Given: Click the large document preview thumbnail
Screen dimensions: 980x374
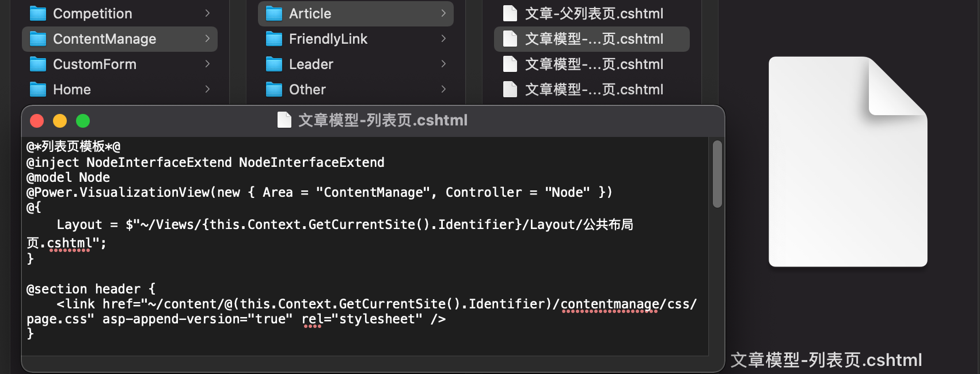Looking at the screenshot, I should pyautogui.click(x=848, y=162).
